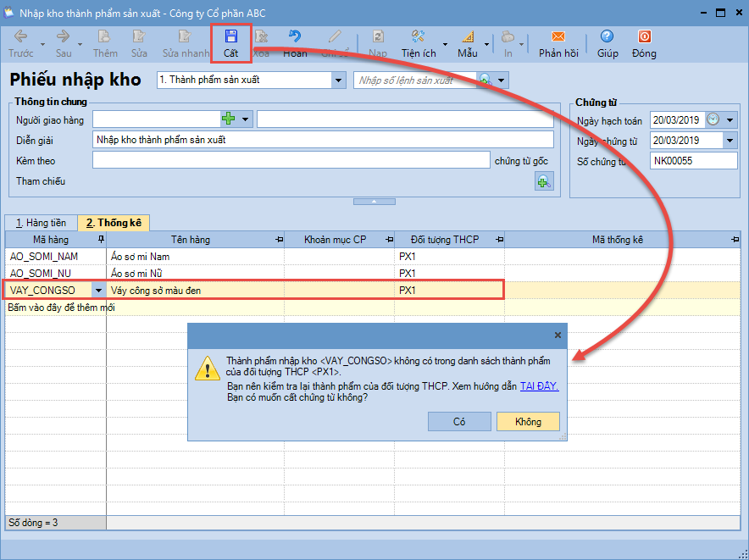This screenshot has width=749, height=560.
Task: Click the Hoãn undo toolbar icon
Action: 295,37
